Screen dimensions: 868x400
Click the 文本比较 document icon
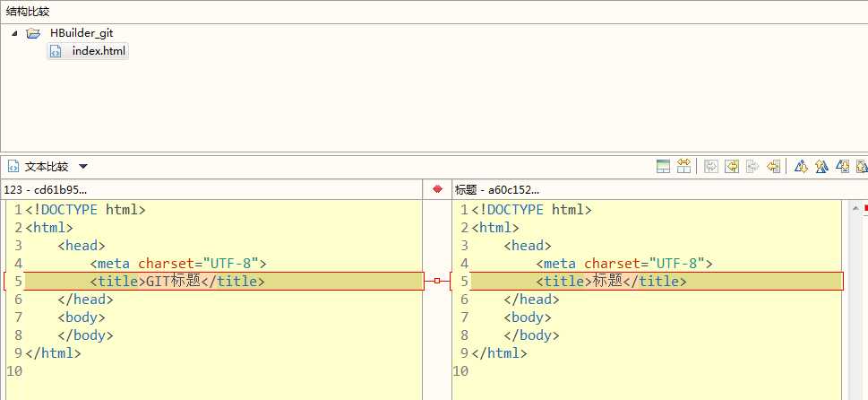13,166
